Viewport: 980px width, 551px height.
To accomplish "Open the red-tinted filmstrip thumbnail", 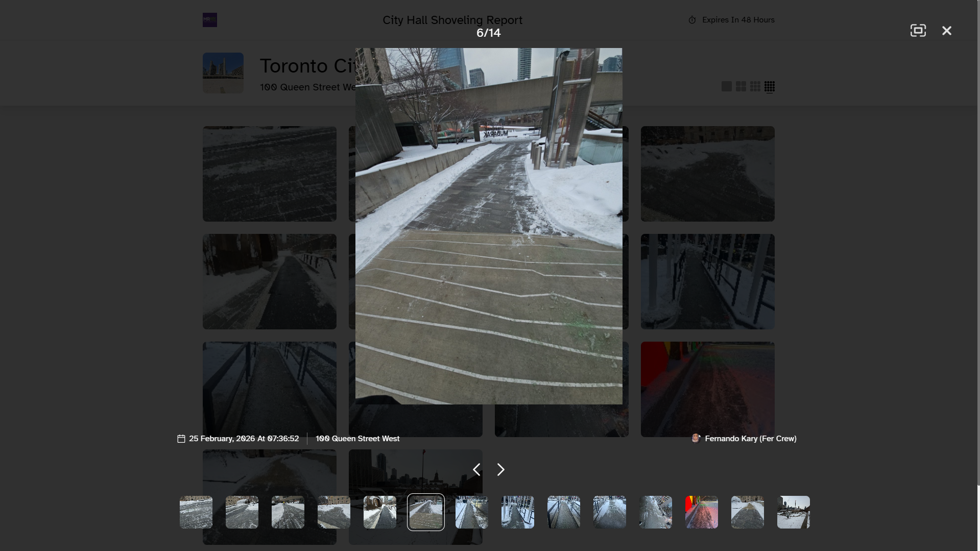I will point(702,512).
